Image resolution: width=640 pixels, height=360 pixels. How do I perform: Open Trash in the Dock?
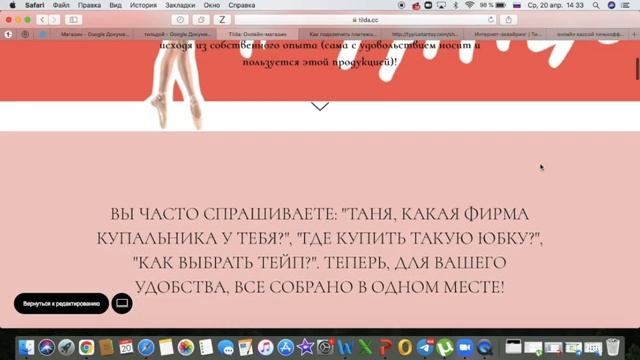[613, 348]
